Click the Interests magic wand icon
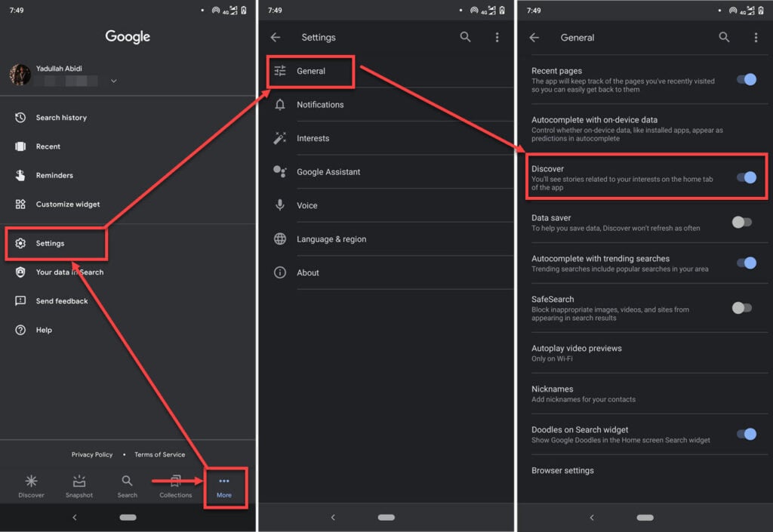The height and width of the screenshot is (532, 773). pyautogui.click(x=279, y=138)
